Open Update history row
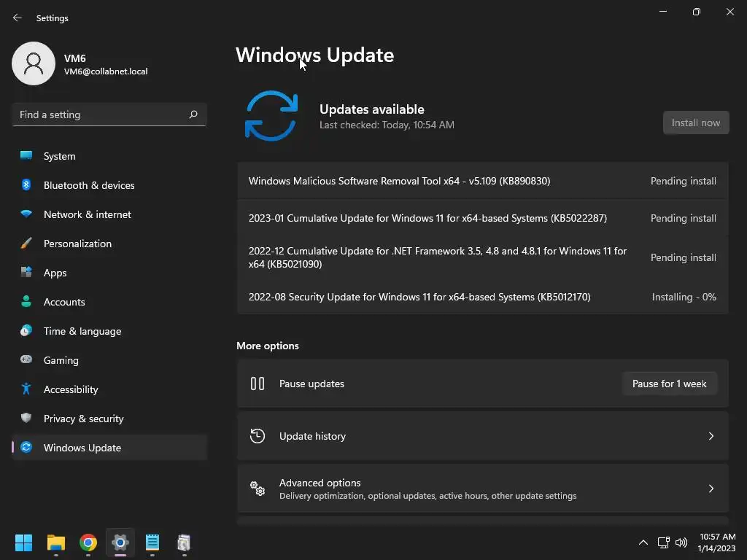This screenshot has height=560, width=747. (x=483, y=436)
